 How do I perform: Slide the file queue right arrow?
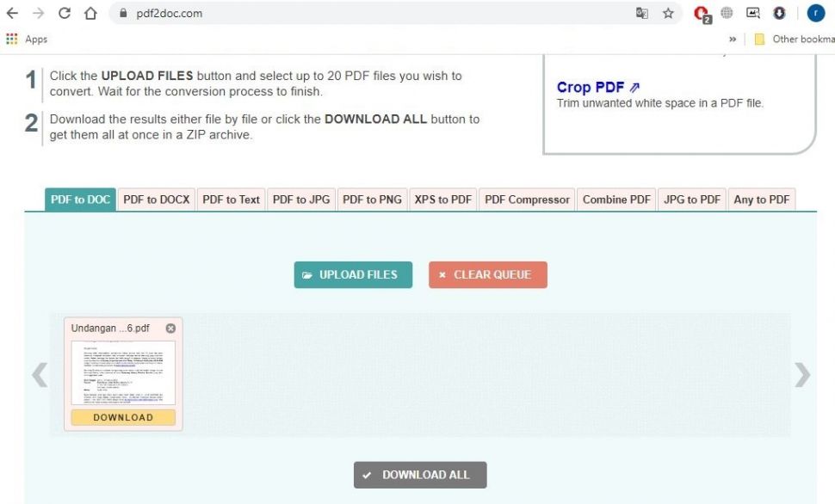click(802, 375)
